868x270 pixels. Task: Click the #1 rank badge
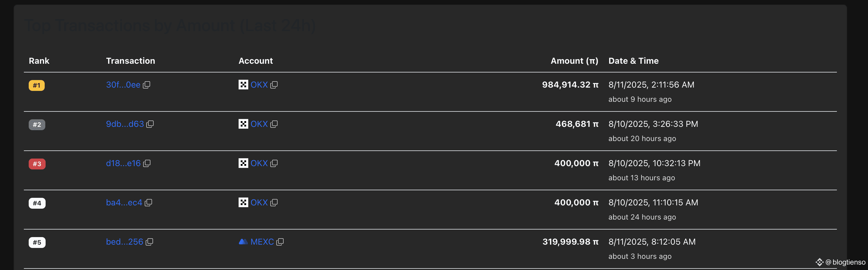click(37, 85)
